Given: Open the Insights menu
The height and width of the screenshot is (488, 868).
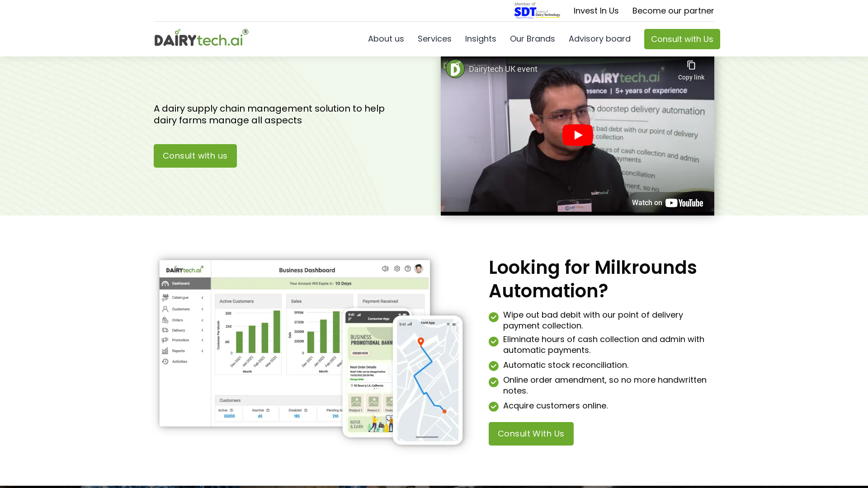Looking at the screenshot, I should pyautogui.click(x=481, y=39).
